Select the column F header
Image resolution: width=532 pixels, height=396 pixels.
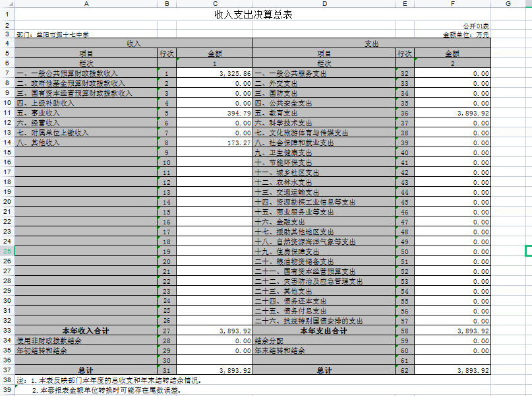pos(452,4)
